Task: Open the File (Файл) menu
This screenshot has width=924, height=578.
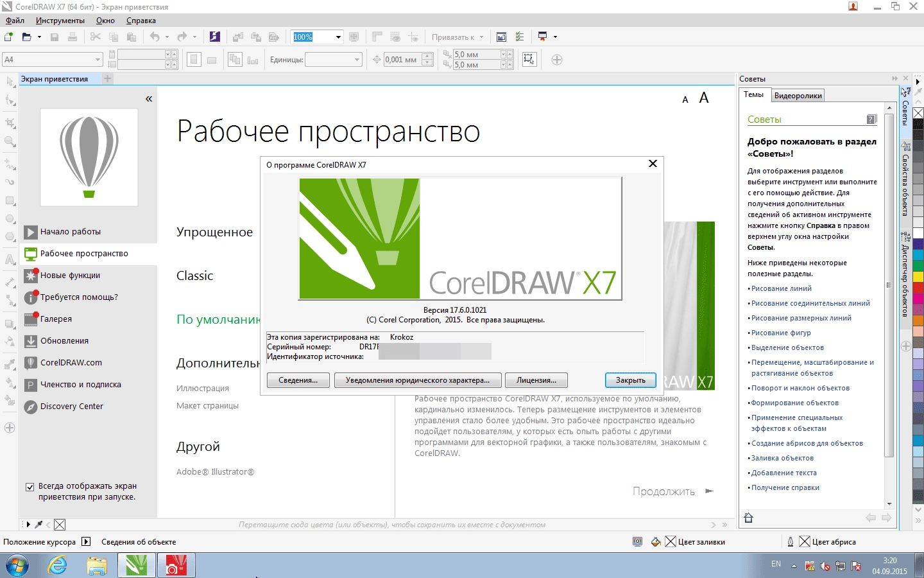Action: click(15, 21)
